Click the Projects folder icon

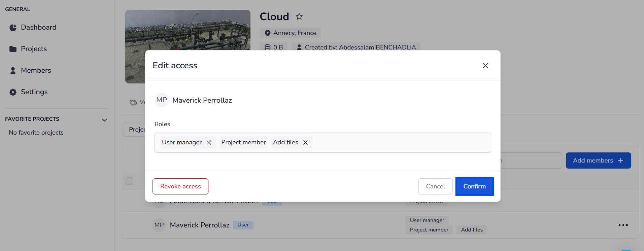point(13,49)
